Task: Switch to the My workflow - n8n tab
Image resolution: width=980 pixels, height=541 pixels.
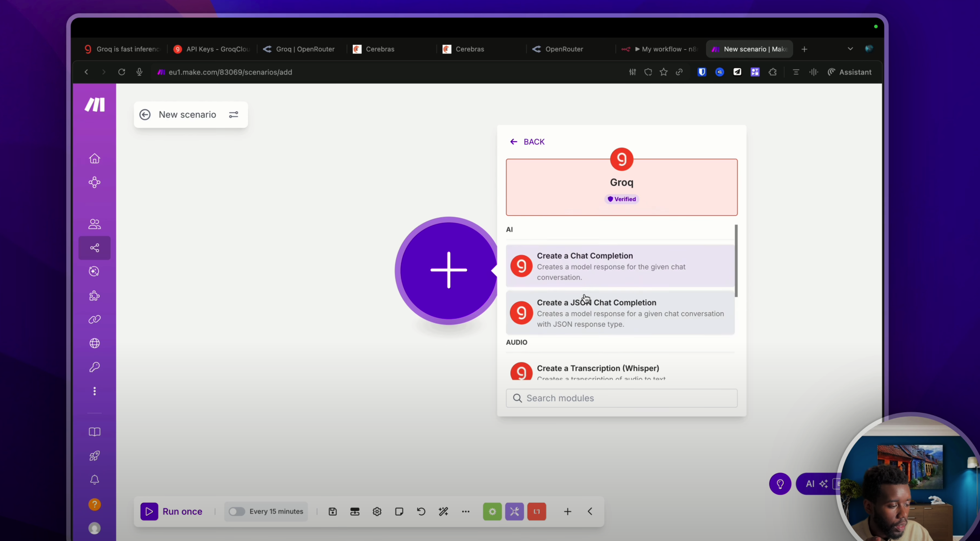Action: [659, 49]
